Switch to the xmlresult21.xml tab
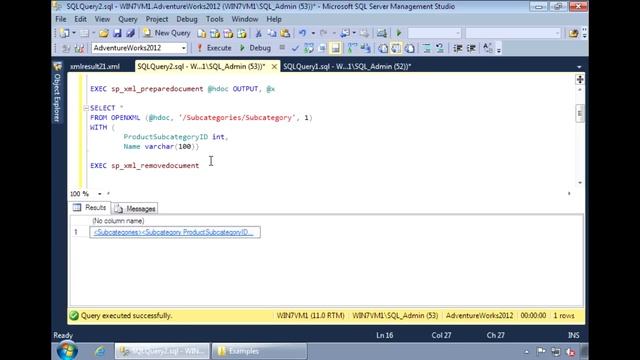 (95, 67)
